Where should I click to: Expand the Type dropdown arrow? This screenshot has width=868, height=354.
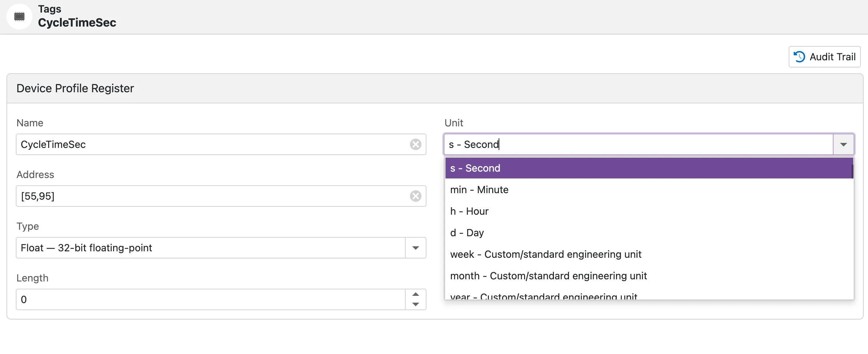tap(415, 248)
